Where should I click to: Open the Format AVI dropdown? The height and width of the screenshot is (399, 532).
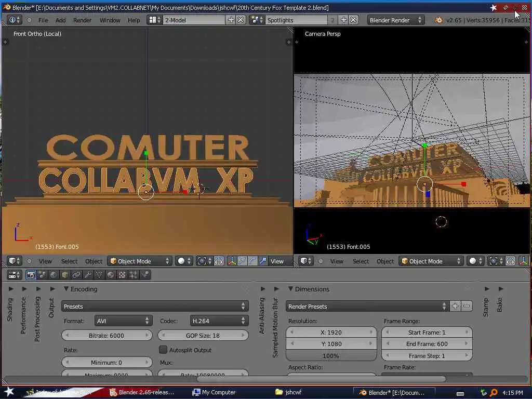coord(123,321)
